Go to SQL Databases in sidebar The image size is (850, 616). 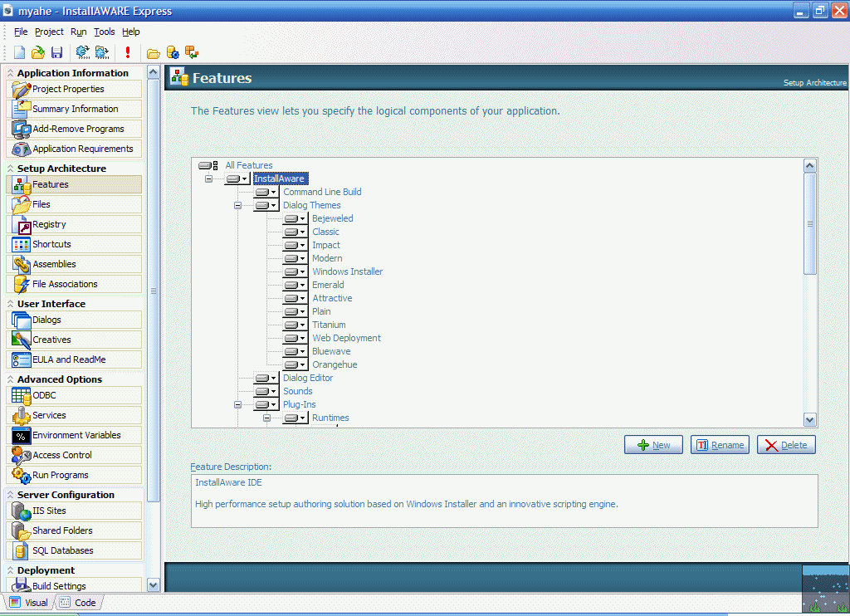[x=62, y=550]
